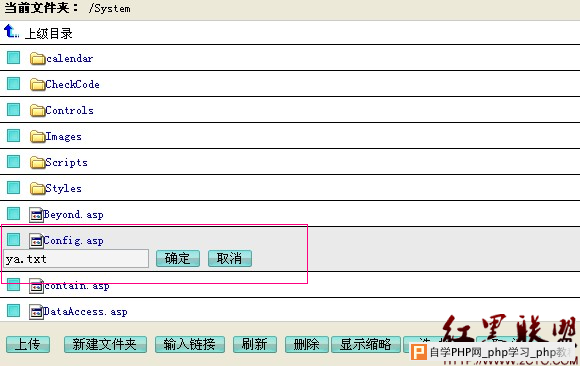The width and height of the screenshot is (580, 366).
Task: Click the Controls folder icon
Action: click(37, 110)
